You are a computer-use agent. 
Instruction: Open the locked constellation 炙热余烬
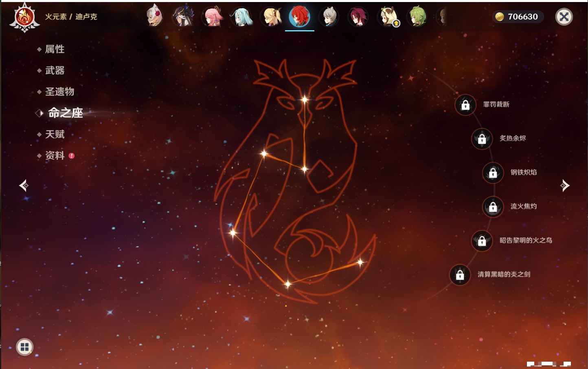[482, 139]
